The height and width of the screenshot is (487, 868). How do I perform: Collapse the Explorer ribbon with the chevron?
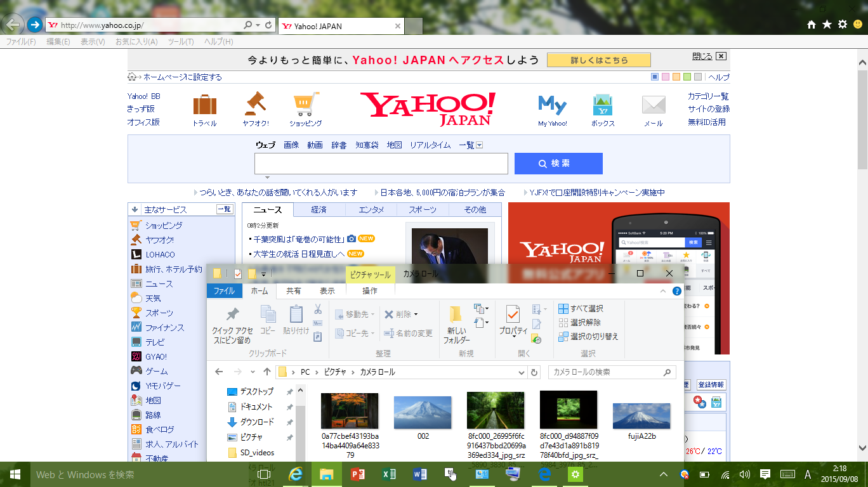[663, 291]
